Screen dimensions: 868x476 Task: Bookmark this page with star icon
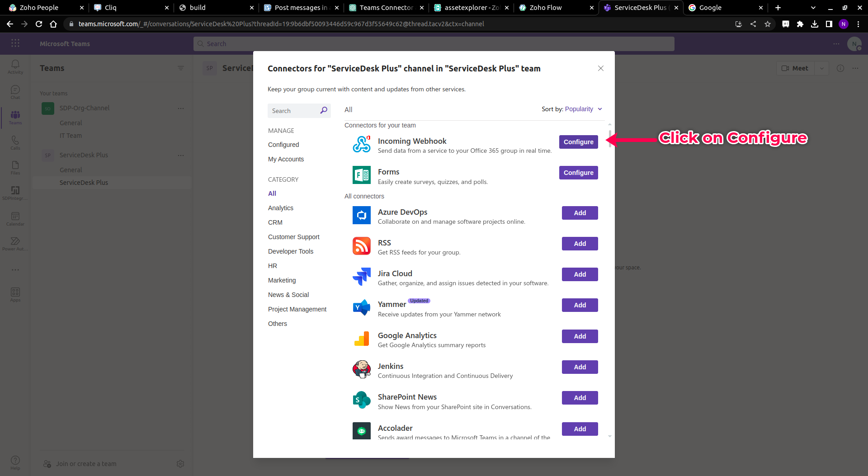767,24
